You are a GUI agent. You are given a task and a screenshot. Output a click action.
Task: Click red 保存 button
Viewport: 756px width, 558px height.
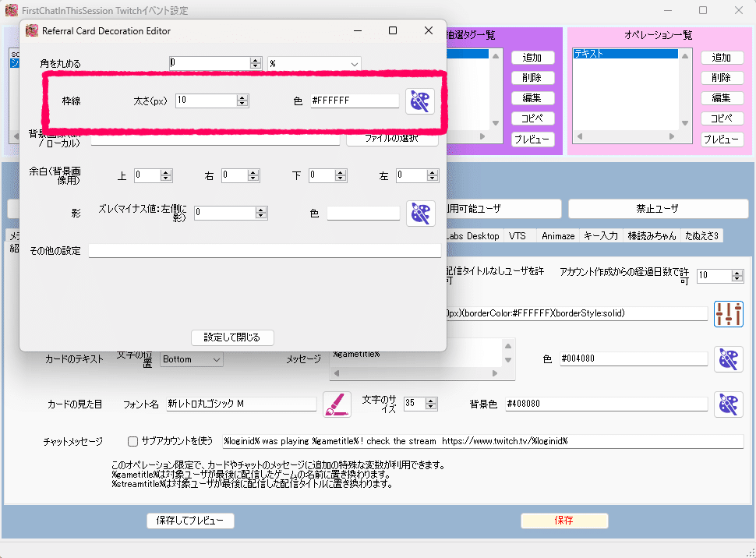point(564,521)
